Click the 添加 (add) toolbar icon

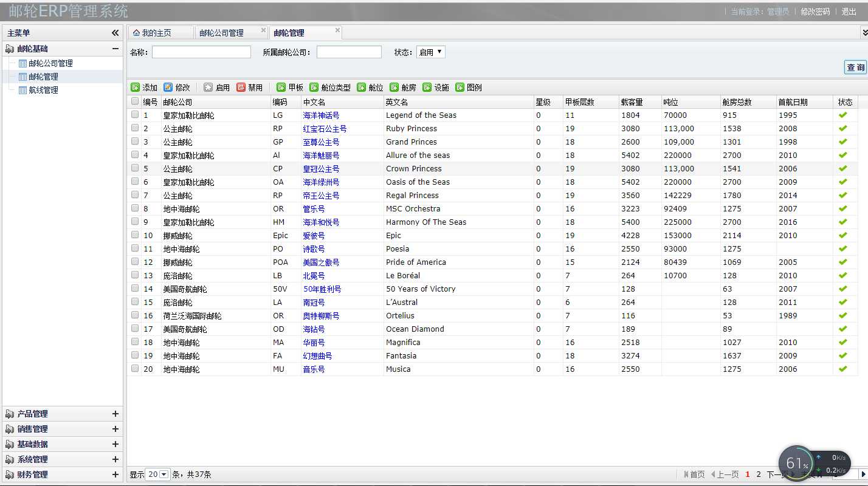(135, 87)
